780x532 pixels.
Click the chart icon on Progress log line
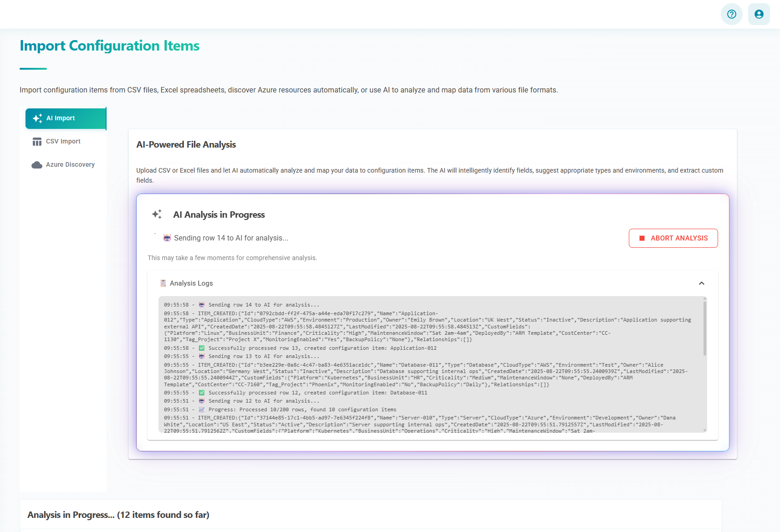pos(202,409)
